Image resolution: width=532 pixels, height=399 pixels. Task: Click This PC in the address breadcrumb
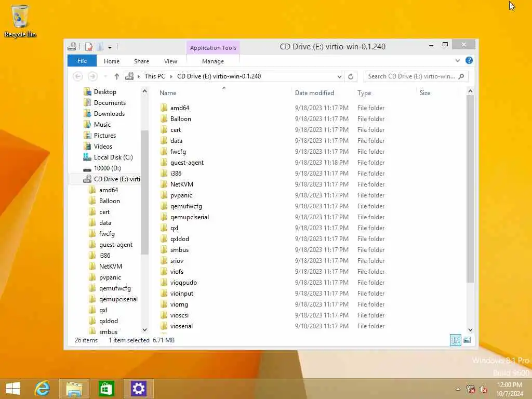(x=155, y=76)
